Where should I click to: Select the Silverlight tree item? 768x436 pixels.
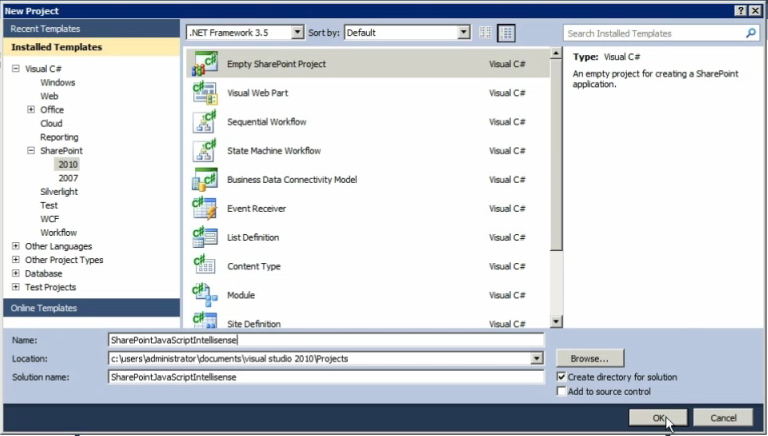59,192
